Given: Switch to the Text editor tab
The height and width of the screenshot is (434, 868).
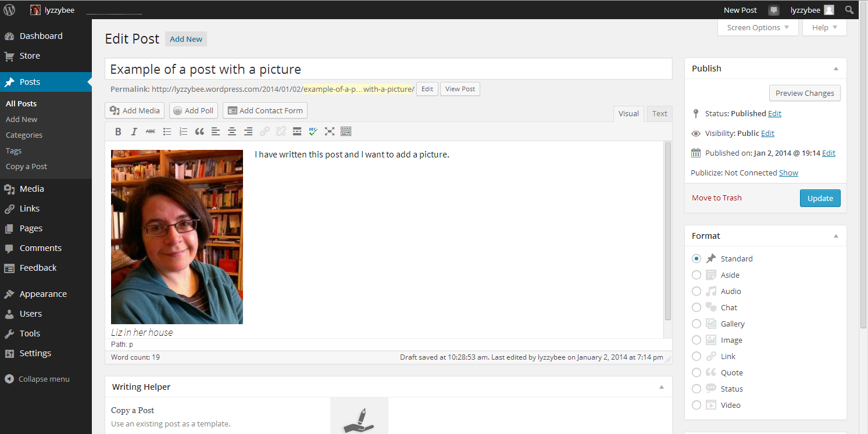Looking at the screenshot, I should coord(659,113).
